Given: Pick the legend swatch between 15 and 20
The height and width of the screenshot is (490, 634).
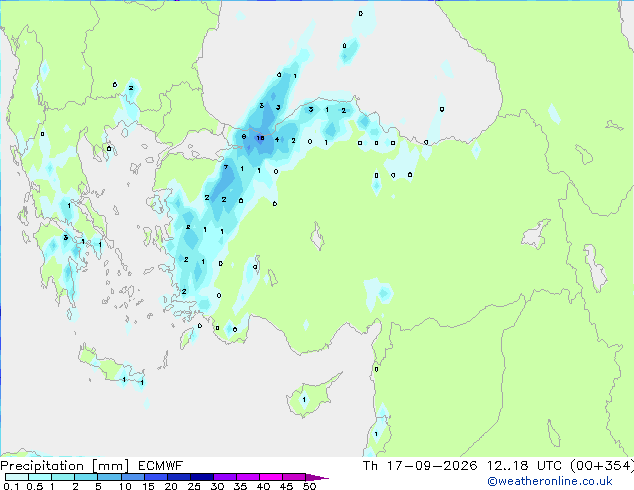Looking at the screenshot, I should [x=155, y=477].
